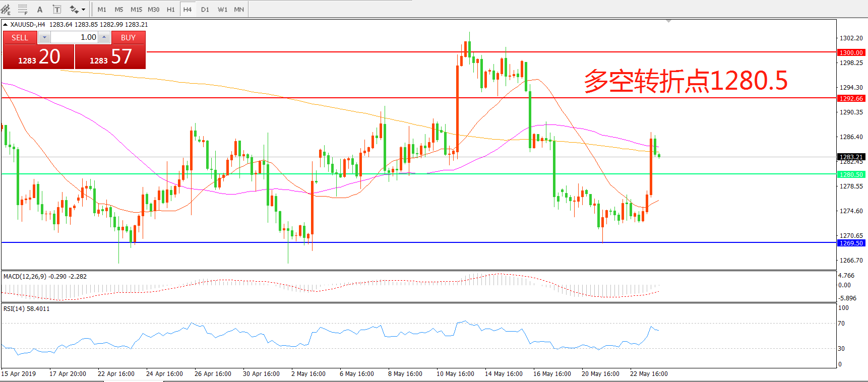The height and width of the screenshot is (382, 868).
Task: Select the Fibonacci retracement tool
Action: (23, 9)
